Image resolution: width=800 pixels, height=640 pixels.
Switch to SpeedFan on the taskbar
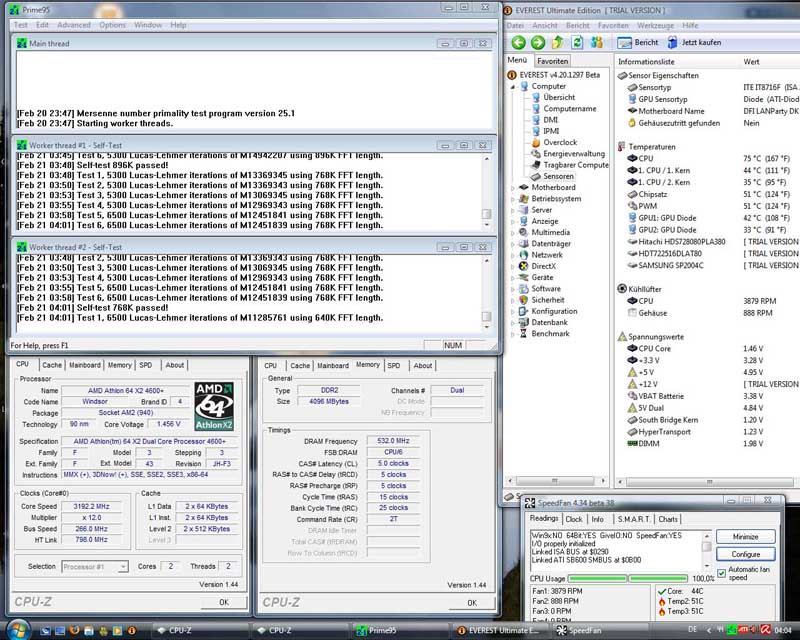[597, 630]
